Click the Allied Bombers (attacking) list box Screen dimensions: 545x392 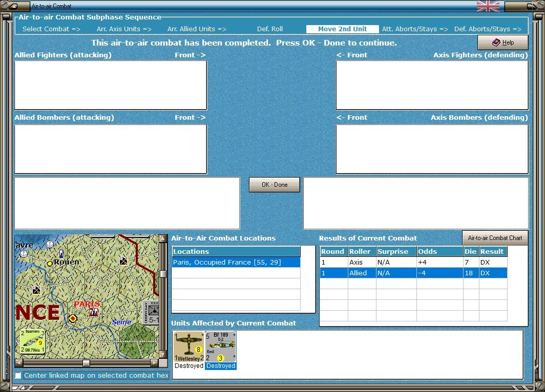point(111,149)
